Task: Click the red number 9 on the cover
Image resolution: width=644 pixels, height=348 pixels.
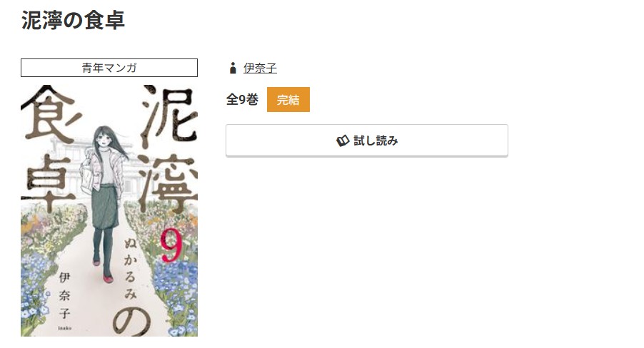Action: pos(171,245)
